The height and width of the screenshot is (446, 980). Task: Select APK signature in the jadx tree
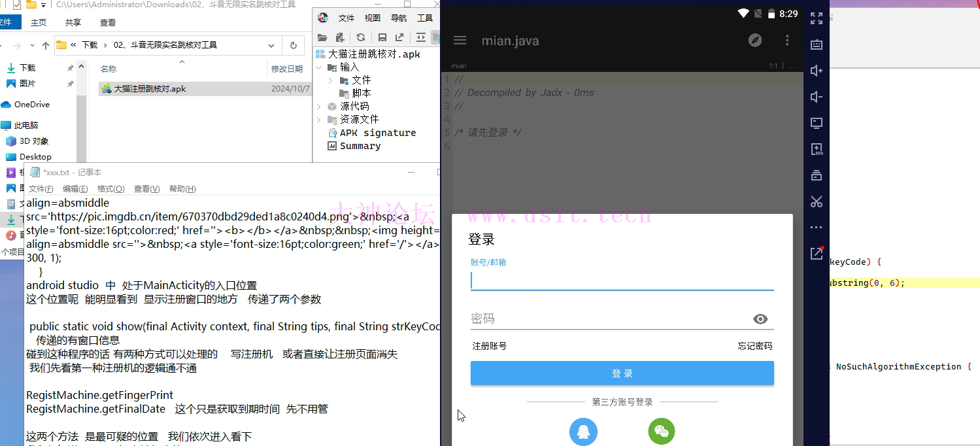(x=378, y=133)
